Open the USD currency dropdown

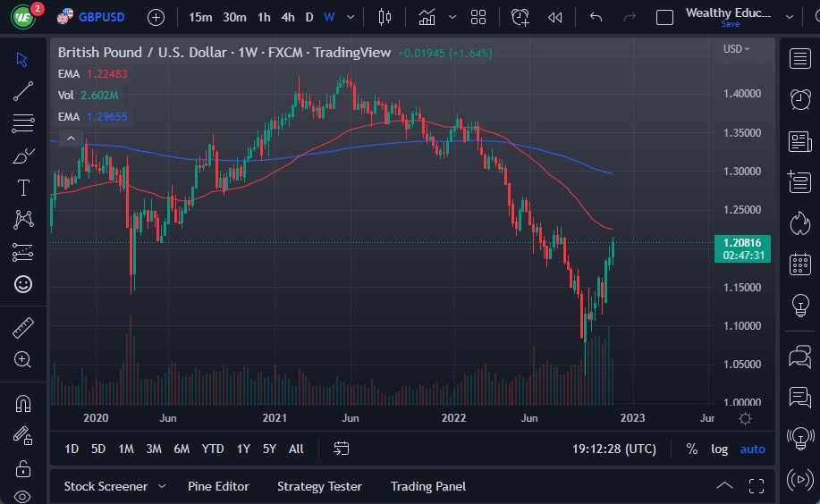pos(736,49)
